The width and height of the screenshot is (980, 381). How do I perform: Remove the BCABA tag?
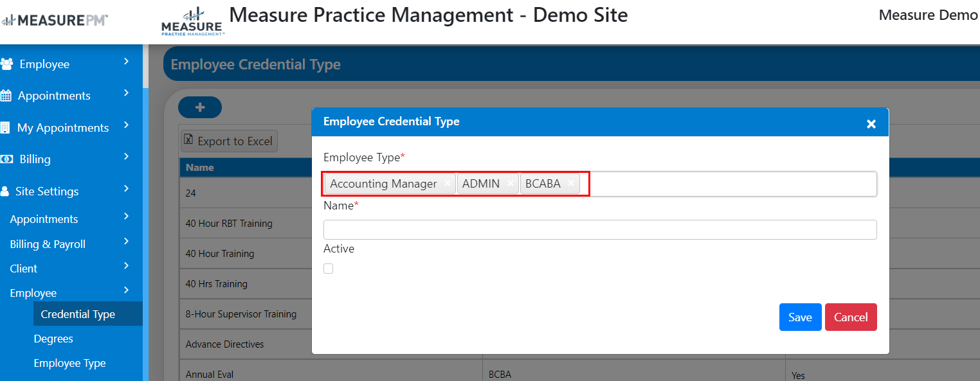coord(571,184)
